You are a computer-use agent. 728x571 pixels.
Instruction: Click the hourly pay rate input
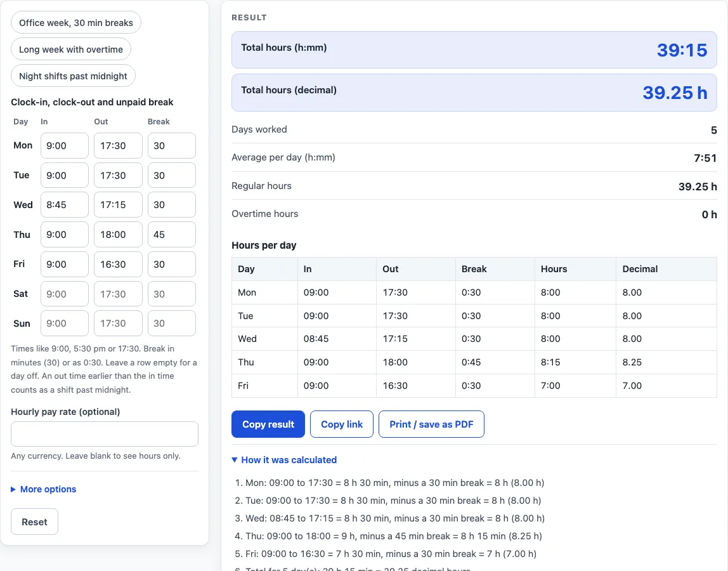click(x=105, y=434)
